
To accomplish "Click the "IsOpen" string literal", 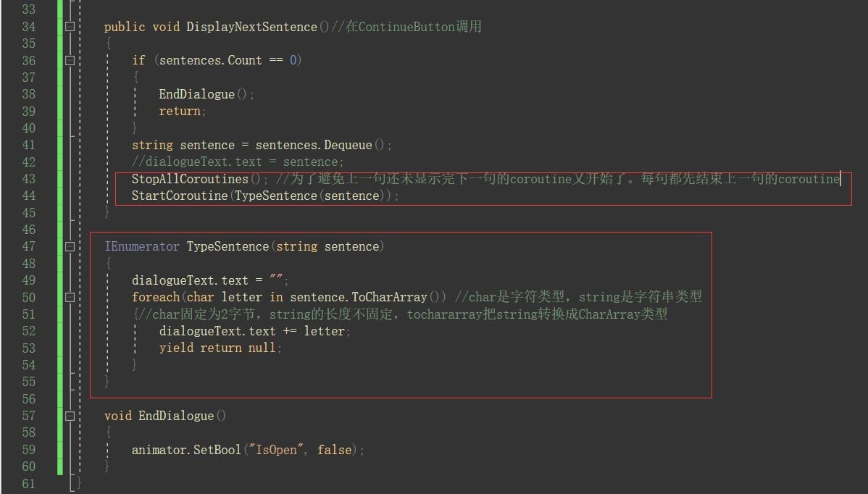I will tap(274, 450).
